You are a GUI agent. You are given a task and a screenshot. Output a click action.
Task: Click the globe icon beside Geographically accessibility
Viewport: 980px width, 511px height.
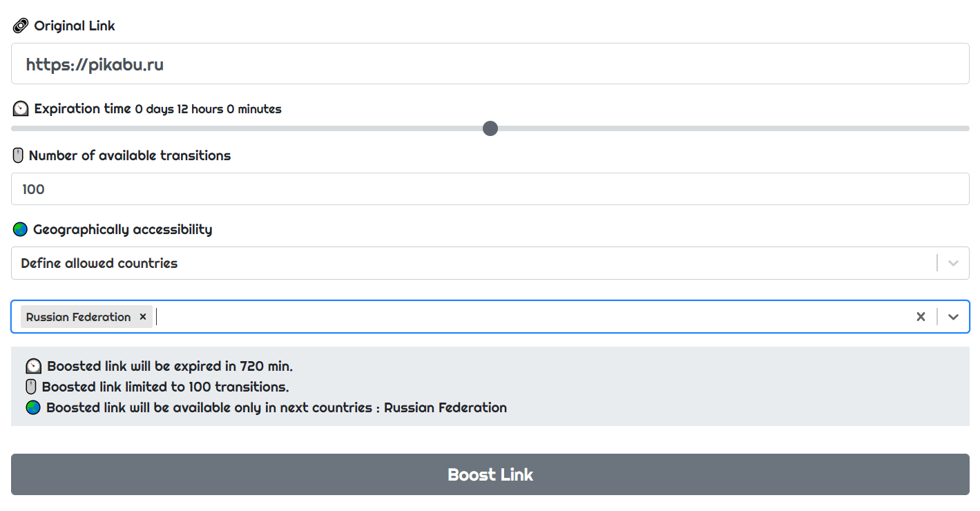tap(19, 229)
